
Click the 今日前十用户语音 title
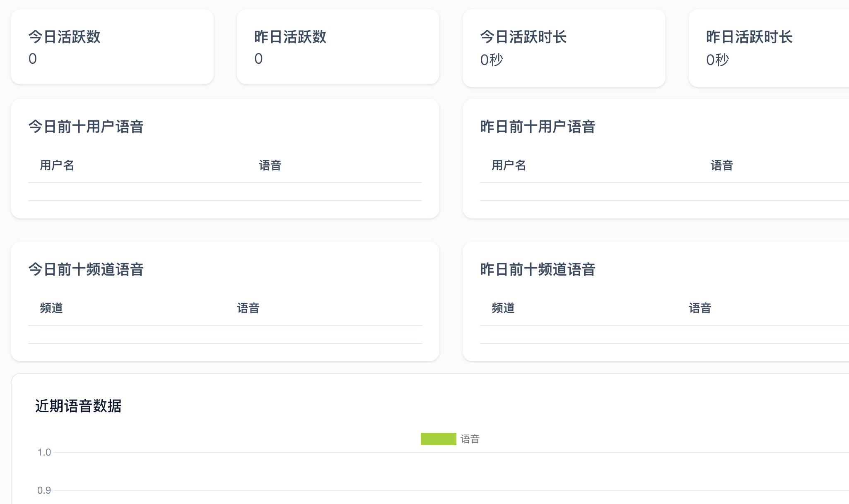pyautogui.click(x=86, y=127)
